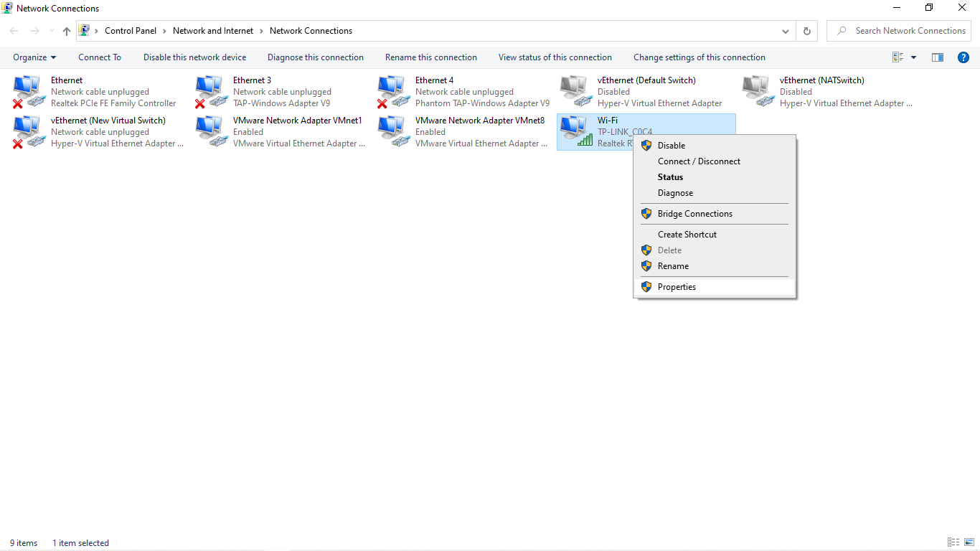980x551 pixels.
Task: Expand the breadcrumb arrow before Control Panel
Action: pyautogui.click(x=97, y=31)
